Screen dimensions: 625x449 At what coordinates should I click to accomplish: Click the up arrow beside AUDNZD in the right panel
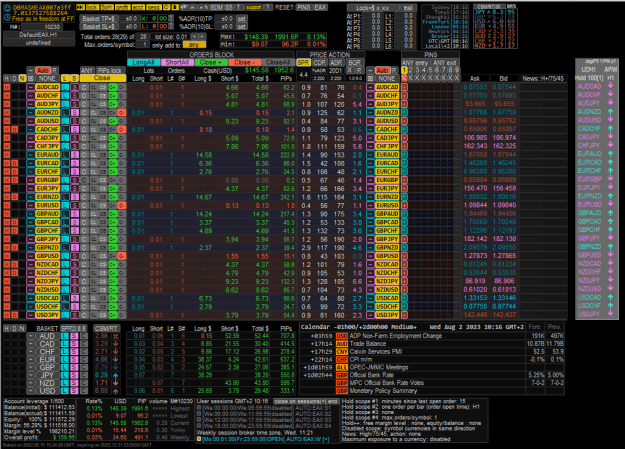pos(610,112)
